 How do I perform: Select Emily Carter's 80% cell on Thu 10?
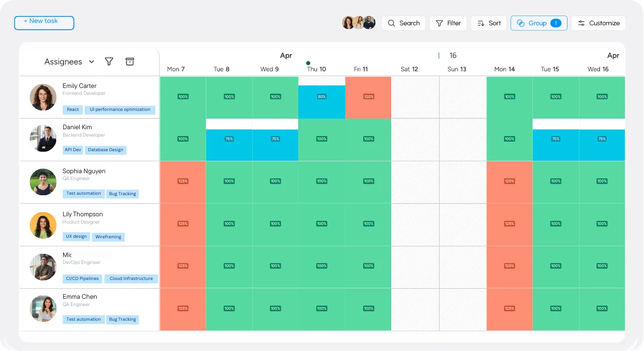[322, 97]
